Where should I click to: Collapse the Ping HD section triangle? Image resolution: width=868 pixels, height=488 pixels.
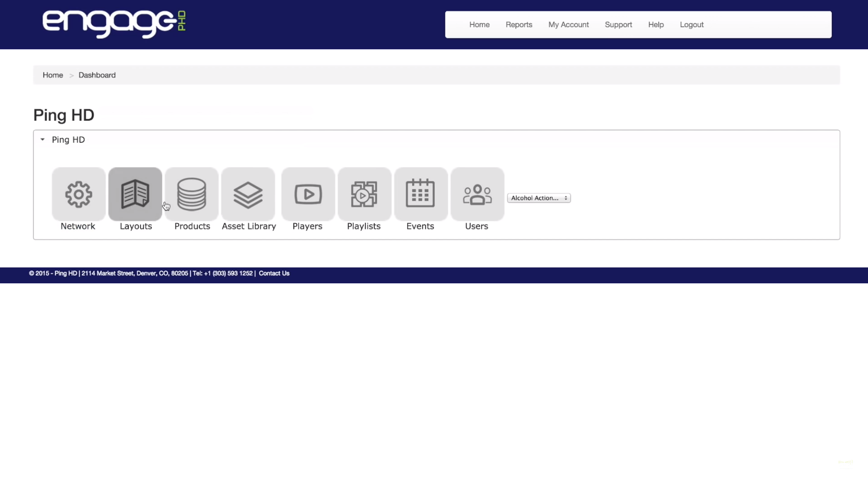point(42,140)
